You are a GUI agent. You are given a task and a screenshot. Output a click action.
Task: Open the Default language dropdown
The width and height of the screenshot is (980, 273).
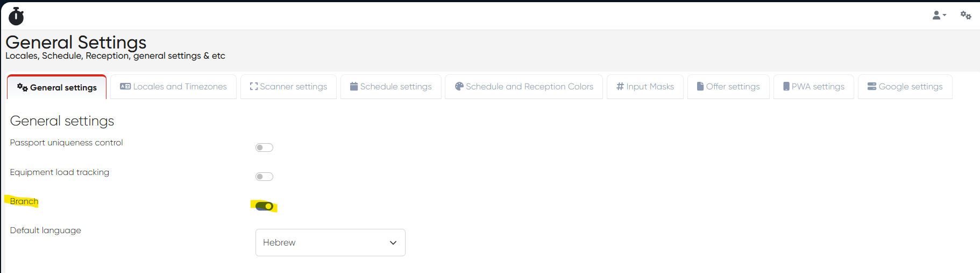coord(330,243)
